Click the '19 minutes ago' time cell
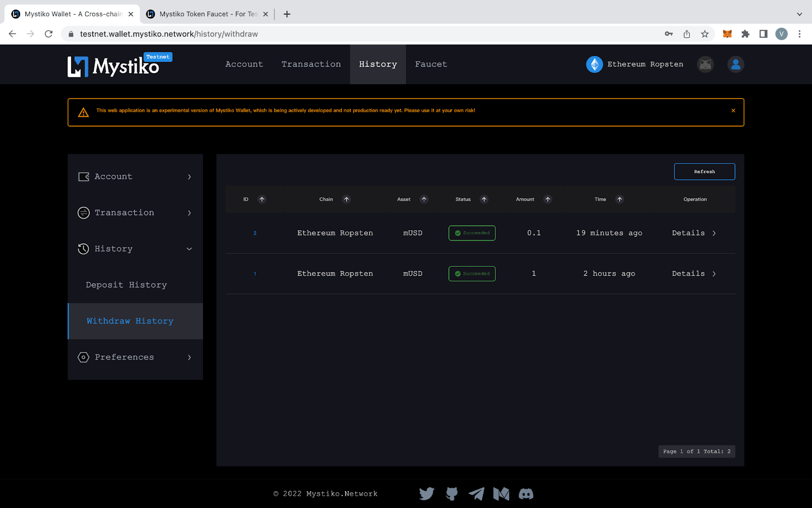 coord(609,233)
